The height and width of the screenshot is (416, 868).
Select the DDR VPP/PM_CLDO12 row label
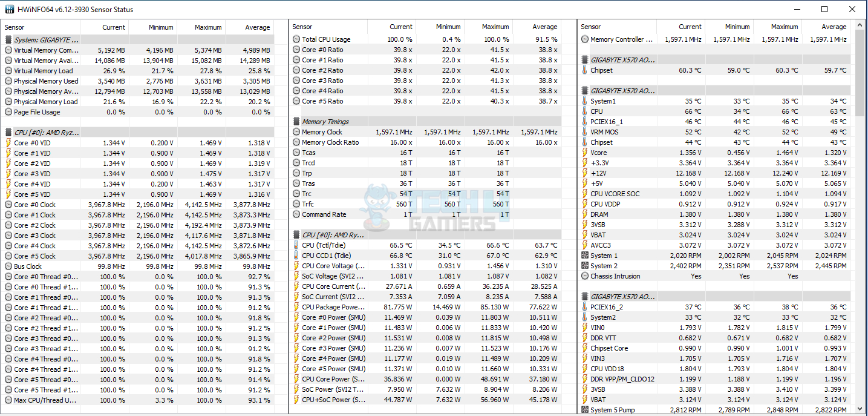pyautogui.click(x=622, y=379)
